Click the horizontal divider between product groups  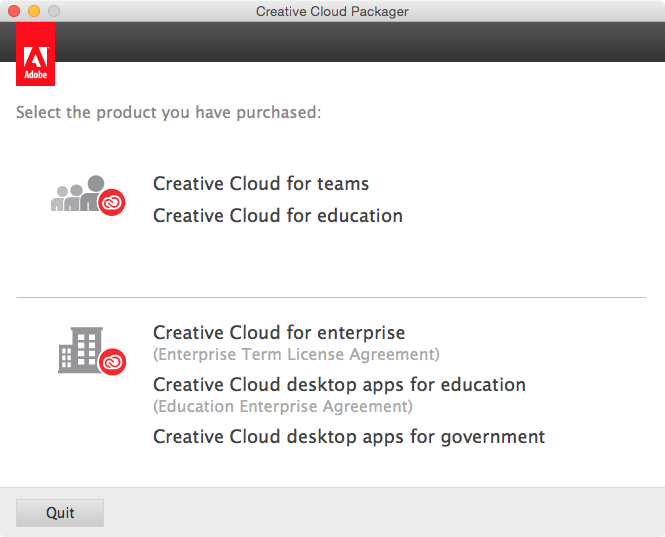[x=331, y=297]
